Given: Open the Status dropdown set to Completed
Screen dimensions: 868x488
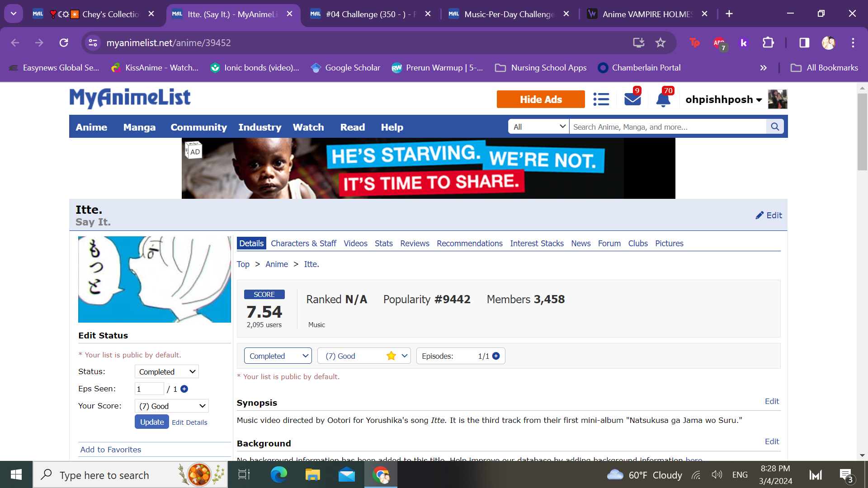Looking at the screenshot, I should (166, 372).
